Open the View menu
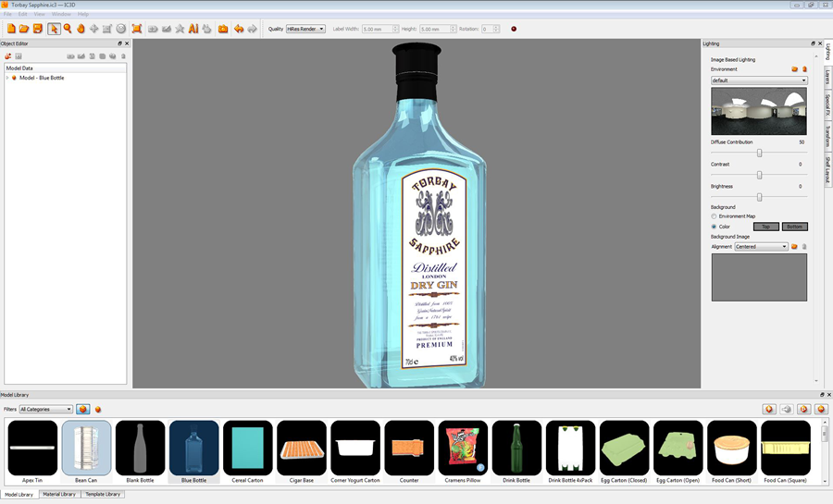833x504 pixels. pos(39,14)
